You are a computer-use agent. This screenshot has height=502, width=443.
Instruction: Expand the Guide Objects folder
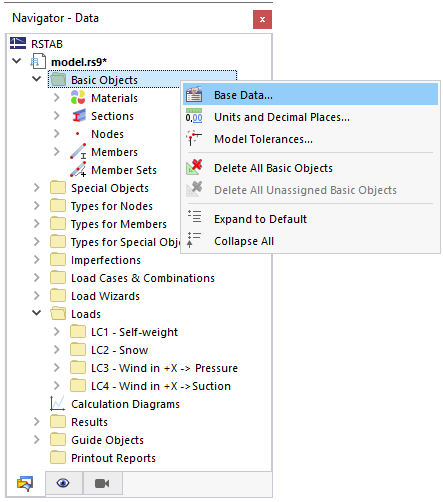tap(37, 440)
